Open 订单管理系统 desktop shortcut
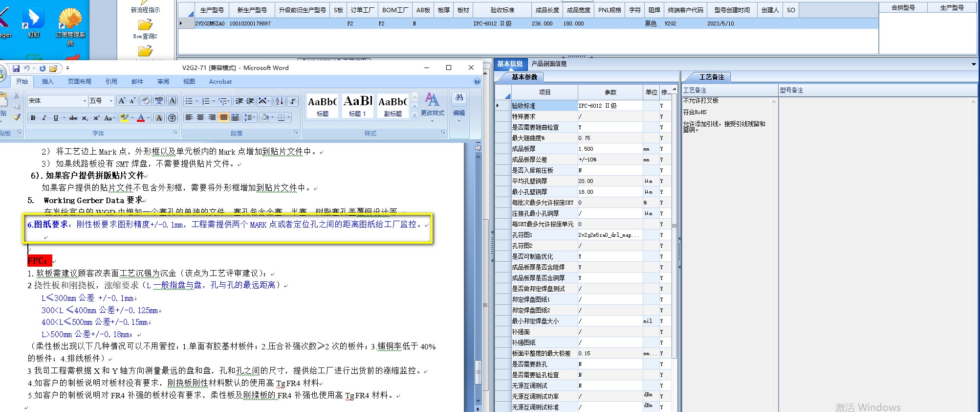 pos(70,27)
